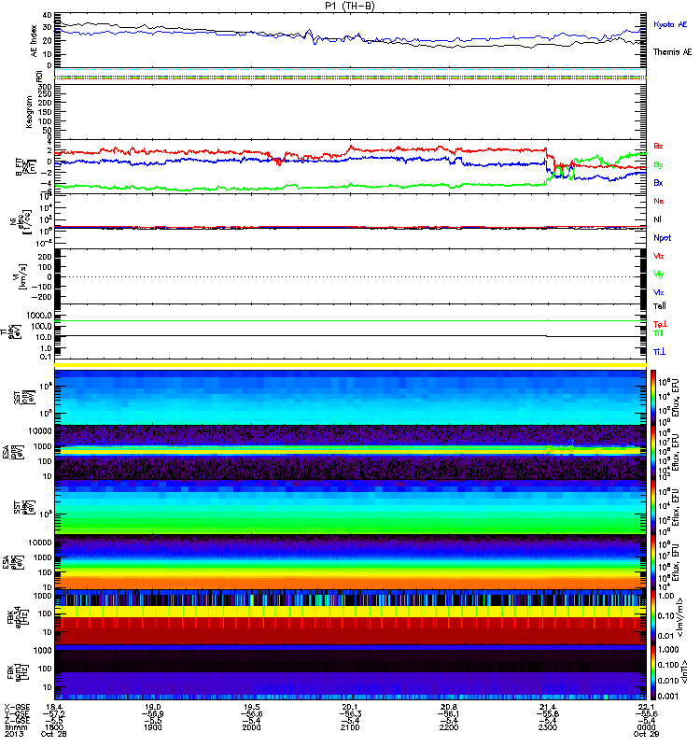Click the "18.4" X-GSE position value

tap(54, 707)
